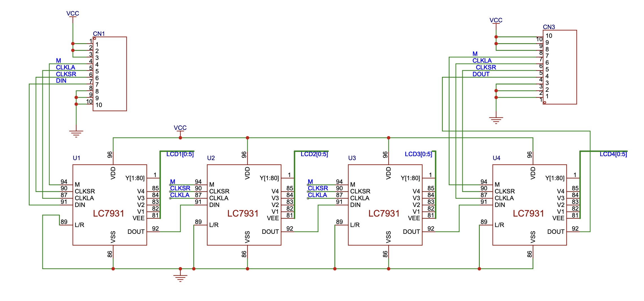Select the U1 reference designator

76,158
